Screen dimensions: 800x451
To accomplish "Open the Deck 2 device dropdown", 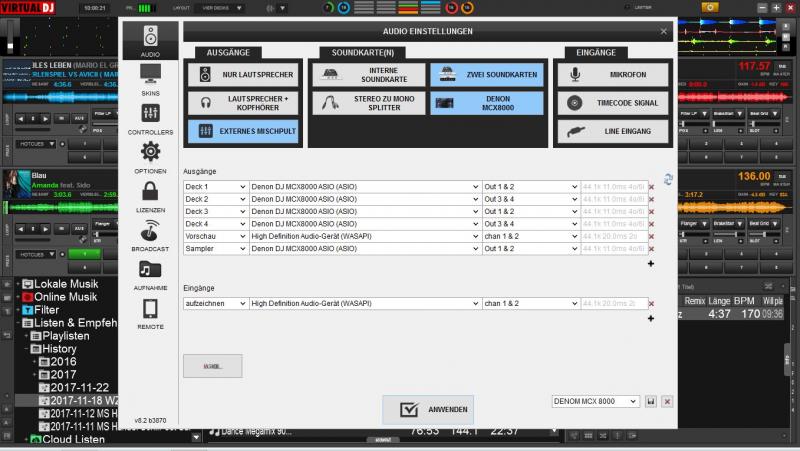I will pos(365,199).
